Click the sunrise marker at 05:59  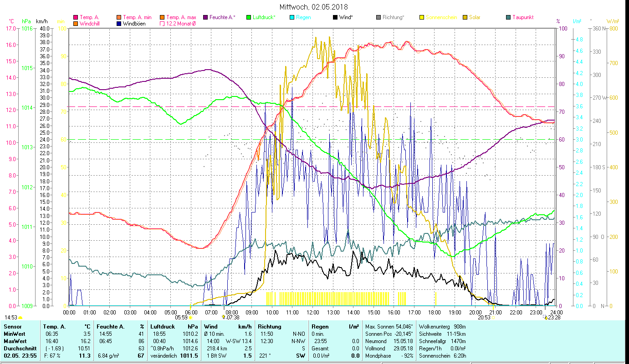pyautogui.click(x=190, y=318)
